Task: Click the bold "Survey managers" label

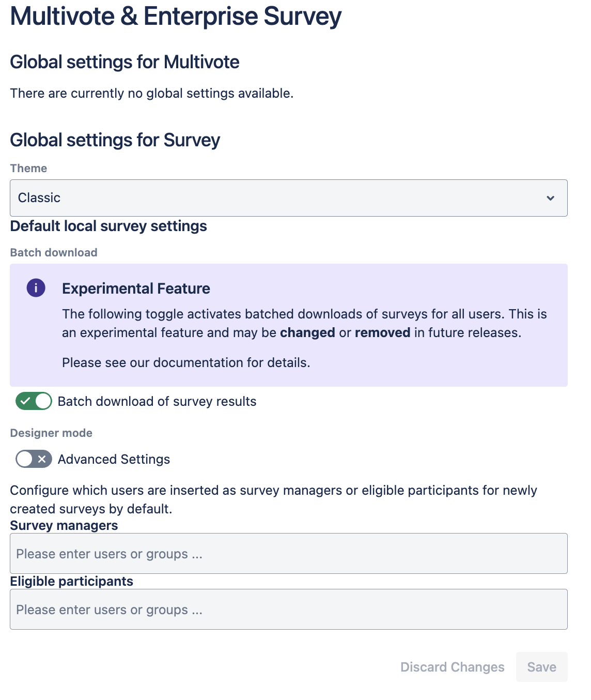Action: pos(64,526)
